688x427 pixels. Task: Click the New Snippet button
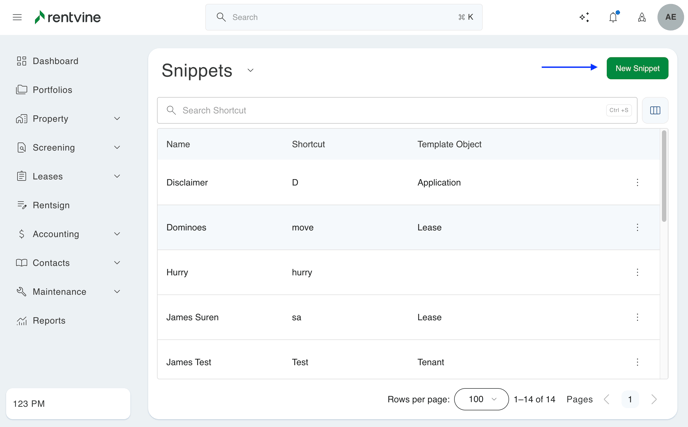(x=637, y=68)
